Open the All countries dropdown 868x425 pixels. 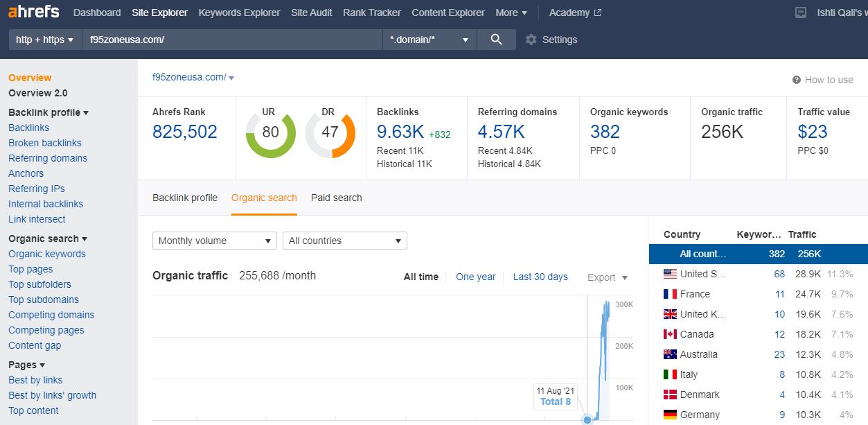tap(344, 241)
